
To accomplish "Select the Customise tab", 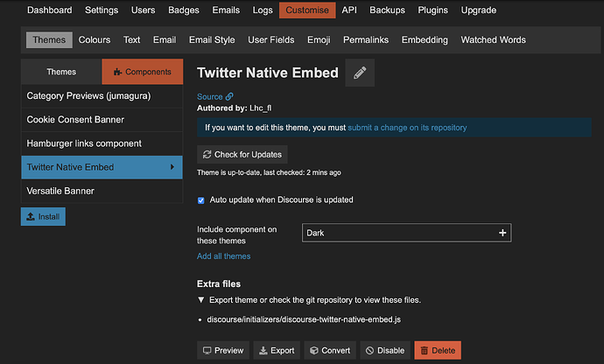I will click(x=307, y=10).
